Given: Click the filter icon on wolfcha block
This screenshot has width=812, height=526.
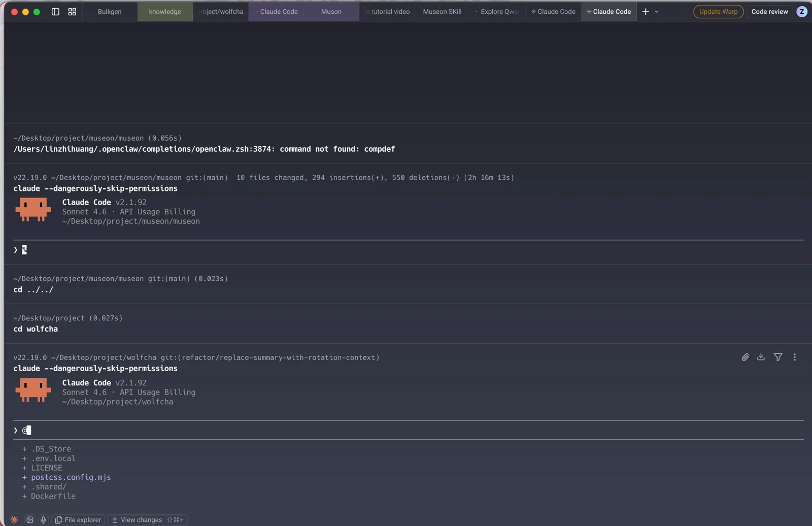Looking at the screenshot, I should pos(778,357).
